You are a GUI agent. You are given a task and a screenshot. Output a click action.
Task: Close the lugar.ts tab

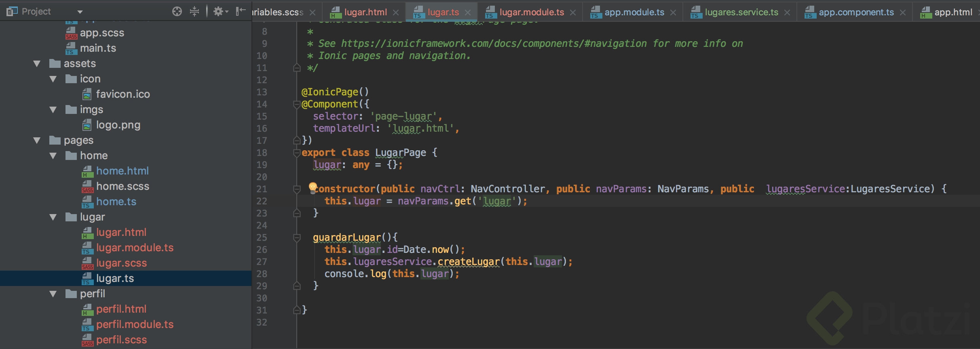coord(468,13)
